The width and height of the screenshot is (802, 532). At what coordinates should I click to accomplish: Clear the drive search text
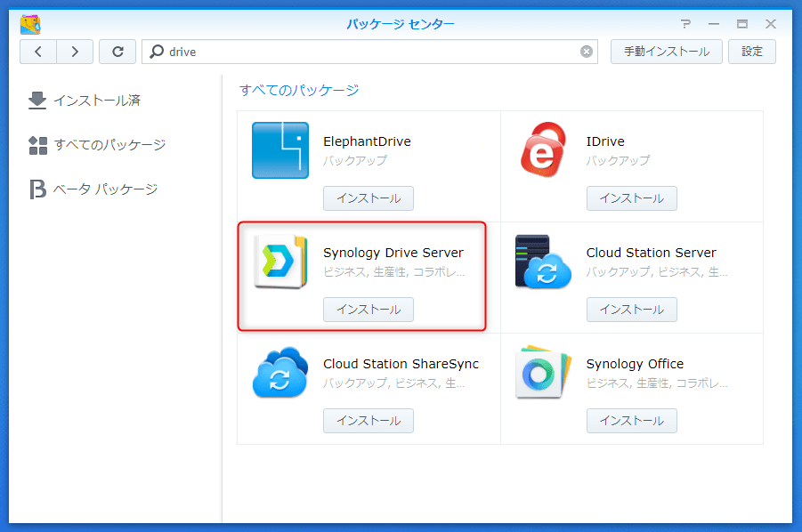[587, 52]
